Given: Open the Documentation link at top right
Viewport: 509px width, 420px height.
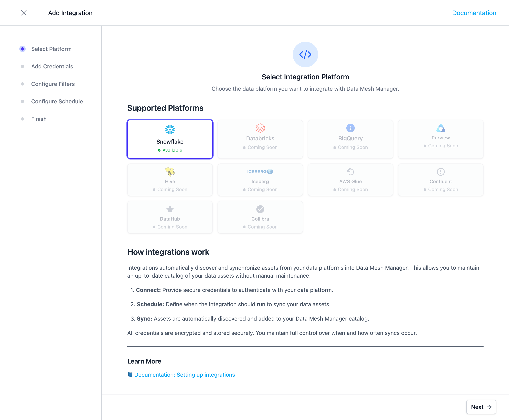Looking at the screenshot, I should click(x=474, y=13).
